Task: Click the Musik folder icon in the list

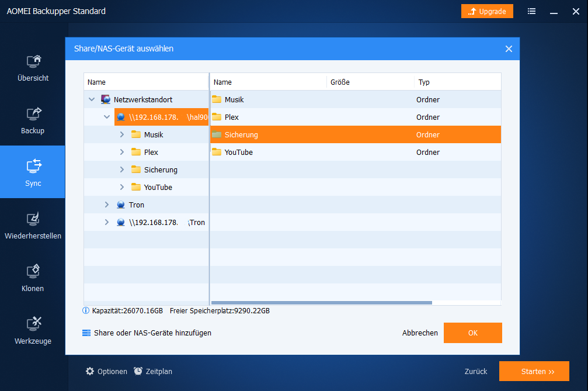Action: point(217,99)
